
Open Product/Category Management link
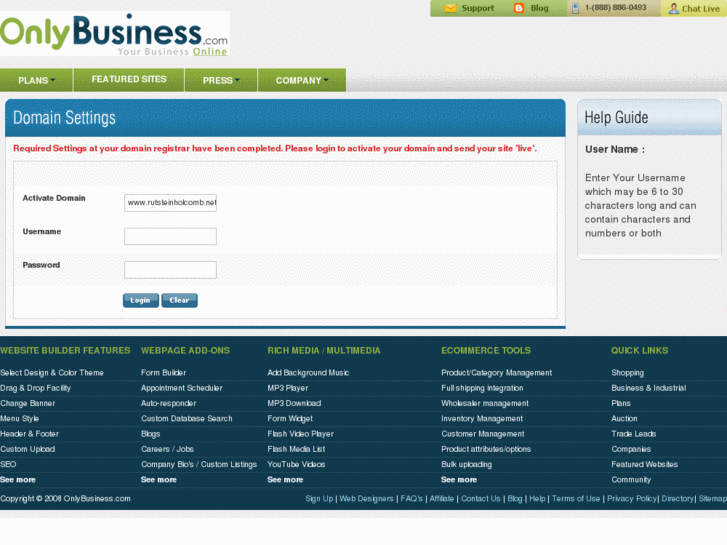[497, 373]
